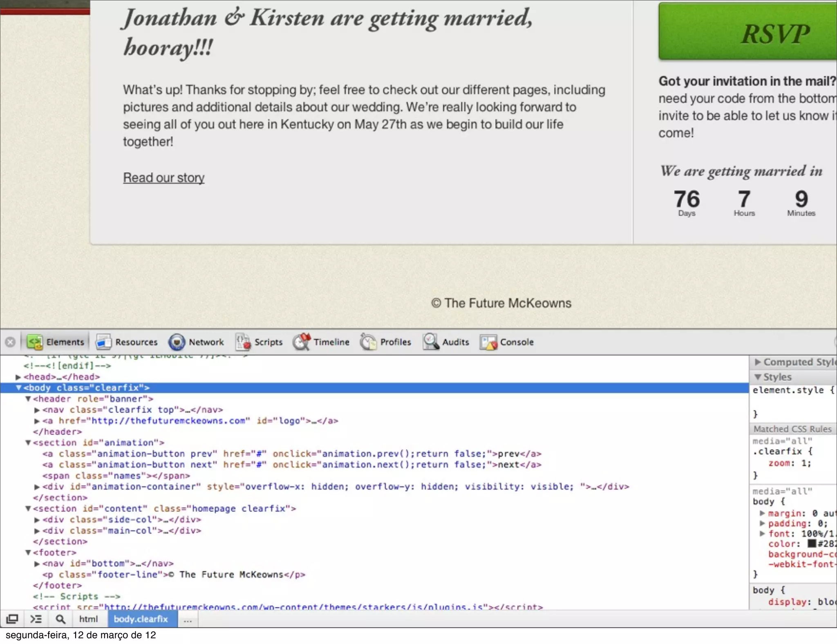837x644 pixels.
Task: Open the Scripts panel icon
Action: [x=243, y=342]
